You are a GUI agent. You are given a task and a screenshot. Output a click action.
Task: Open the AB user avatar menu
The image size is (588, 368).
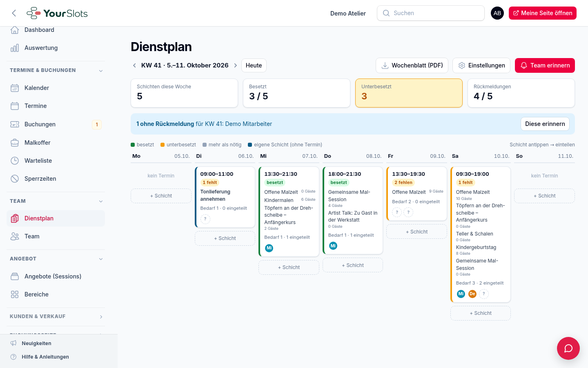497,13
